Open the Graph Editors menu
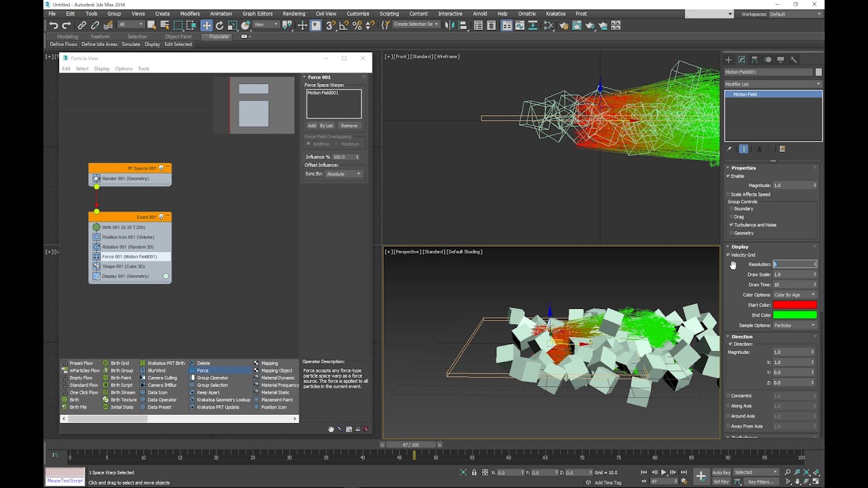Viewport: 868px width, 488px height. click(258, 14)
